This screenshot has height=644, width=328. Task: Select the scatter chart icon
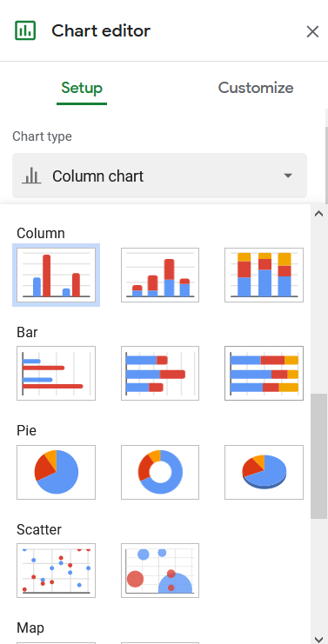56,570
